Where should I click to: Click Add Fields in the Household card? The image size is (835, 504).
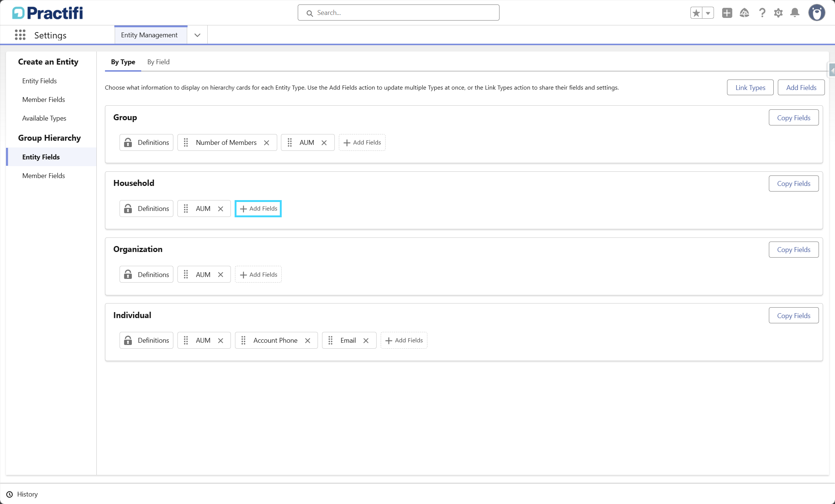(258, 209)
